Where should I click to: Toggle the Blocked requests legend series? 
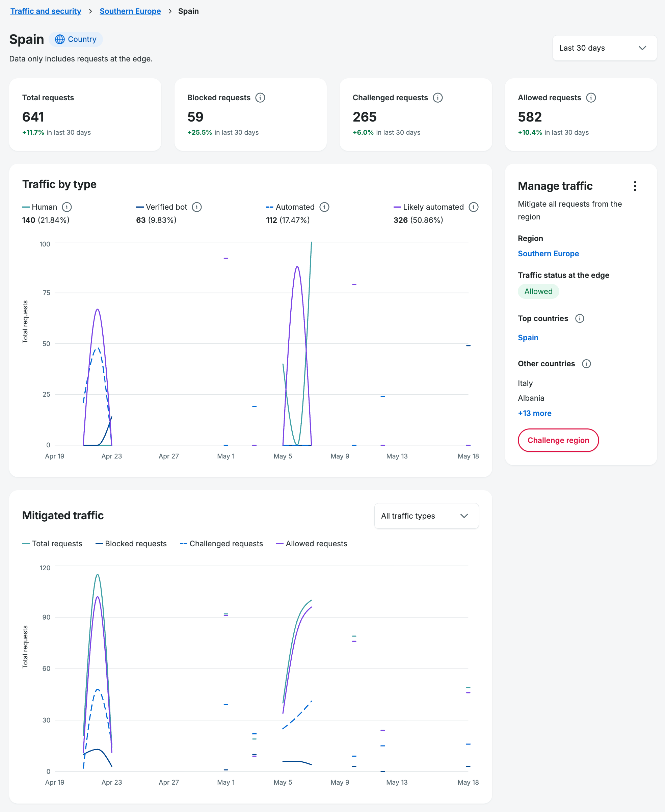tap(131, 543)
